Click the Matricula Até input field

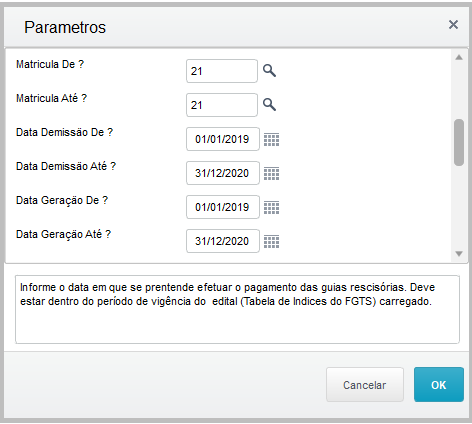click(222, 105)
